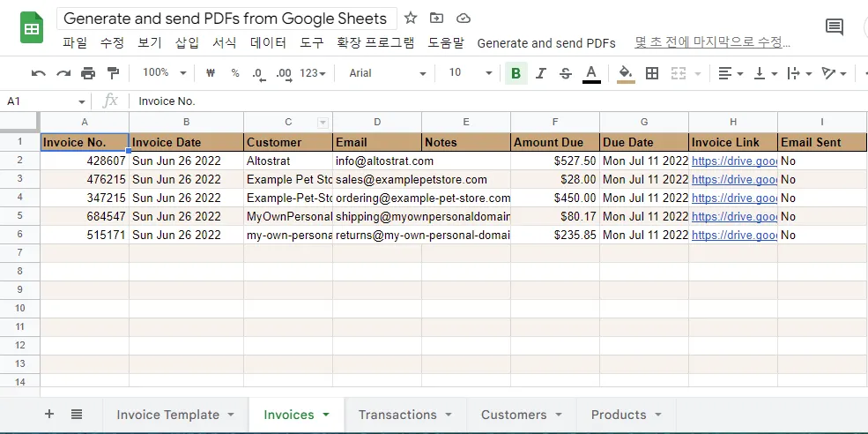This screenshot has width=868, height=434.
Task: Toggle strikethrough formatting
Action: coord(566,73)
